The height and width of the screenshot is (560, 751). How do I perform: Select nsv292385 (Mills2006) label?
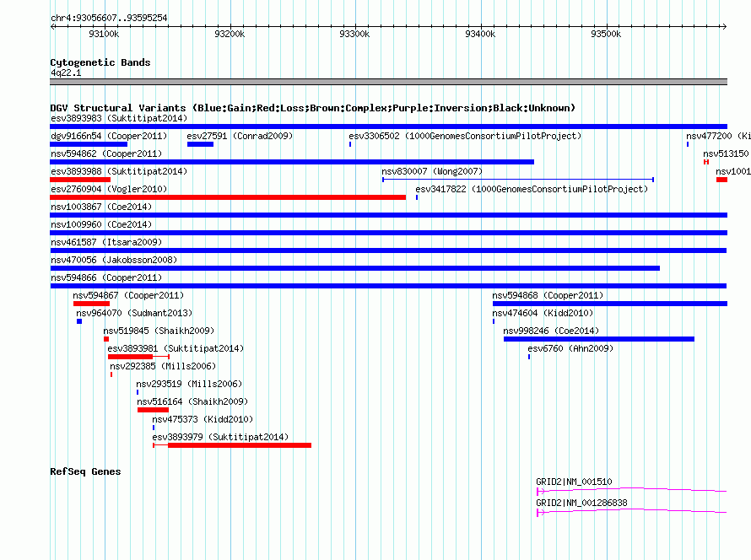[x=163, y=366]
